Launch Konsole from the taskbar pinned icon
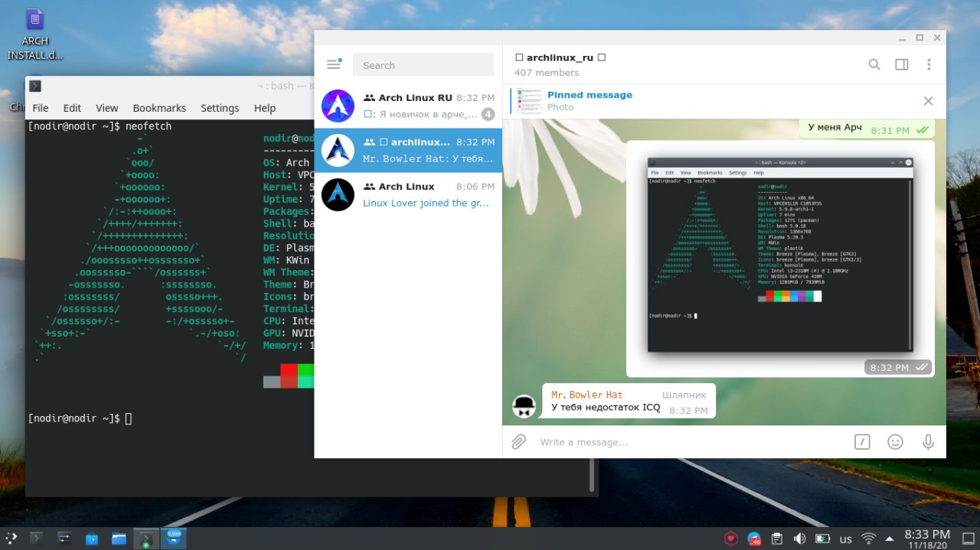980x550 pixels. (x=36, y=539)
